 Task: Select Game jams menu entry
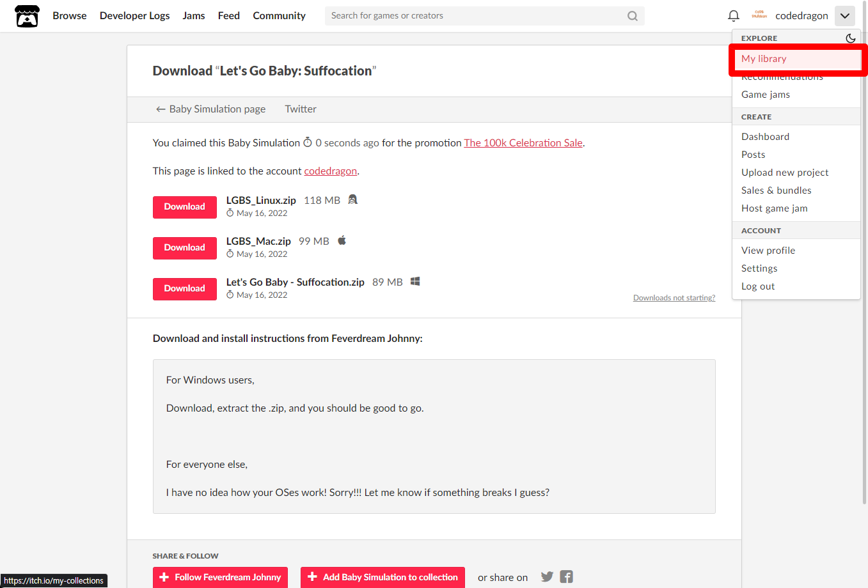coord(796,95)
